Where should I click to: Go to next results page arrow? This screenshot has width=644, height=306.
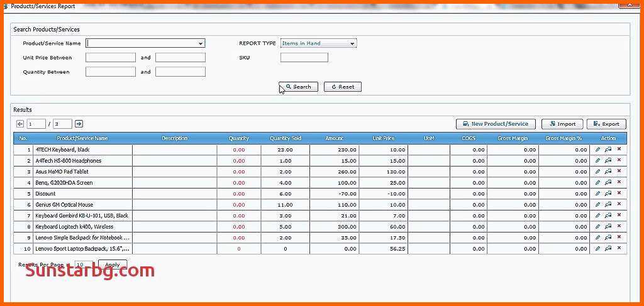pos(79,124)
